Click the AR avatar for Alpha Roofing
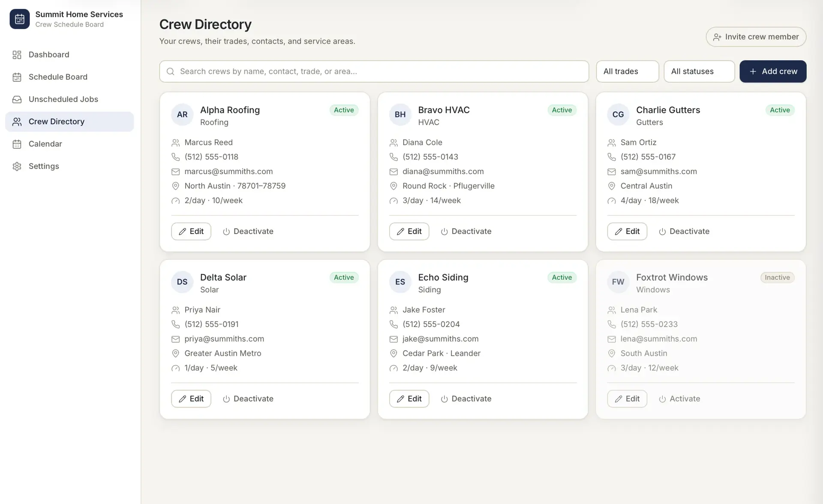The height and width of the screenshot is (504, 823). (182, 114)
